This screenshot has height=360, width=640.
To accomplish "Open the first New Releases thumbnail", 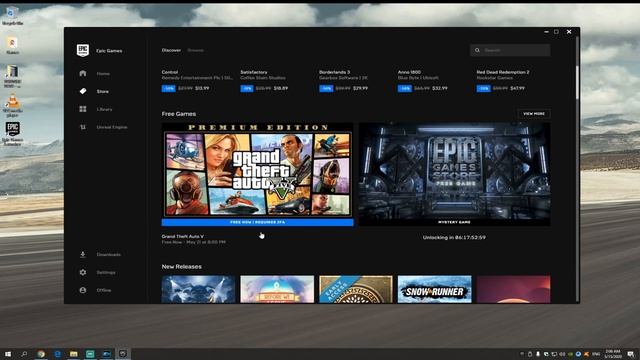I will (x=198, y=289).
